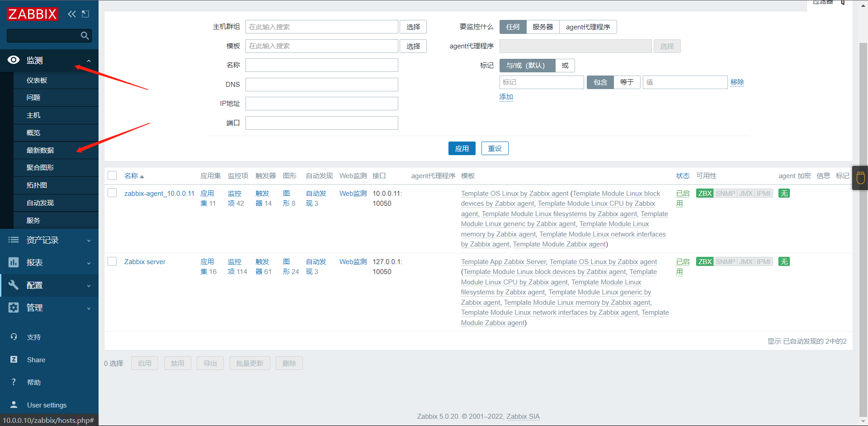This screenshot has width=868, height=426.
Task: Click the 移除 link for the tag row
Action: 737,82
